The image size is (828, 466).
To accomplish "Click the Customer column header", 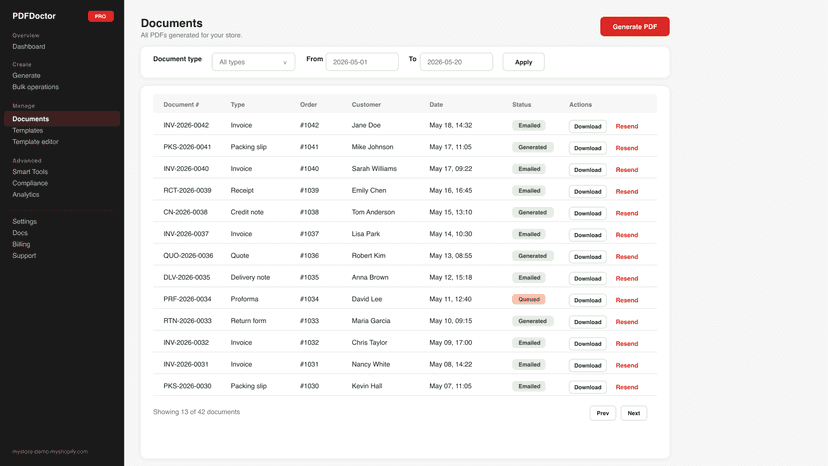I will 366,105.
